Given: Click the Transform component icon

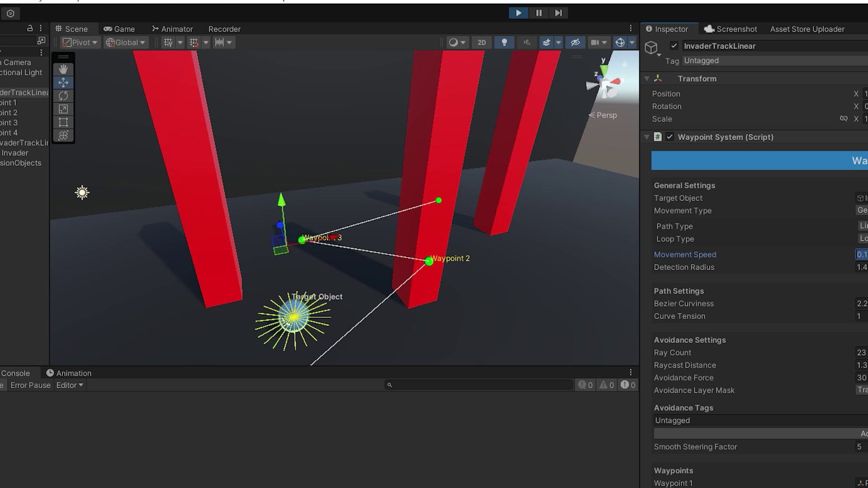Looking at the screenshot, I should (658, 79).
